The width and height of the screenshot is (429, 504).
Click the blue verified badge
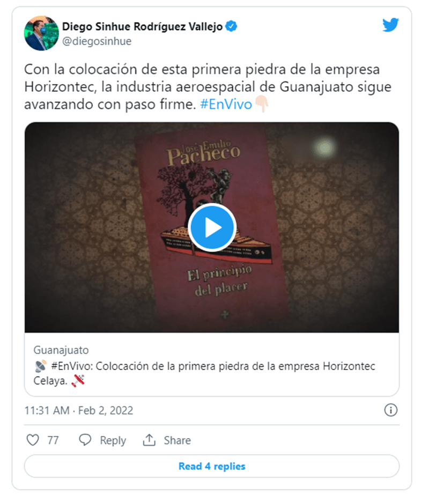(231, 26)
